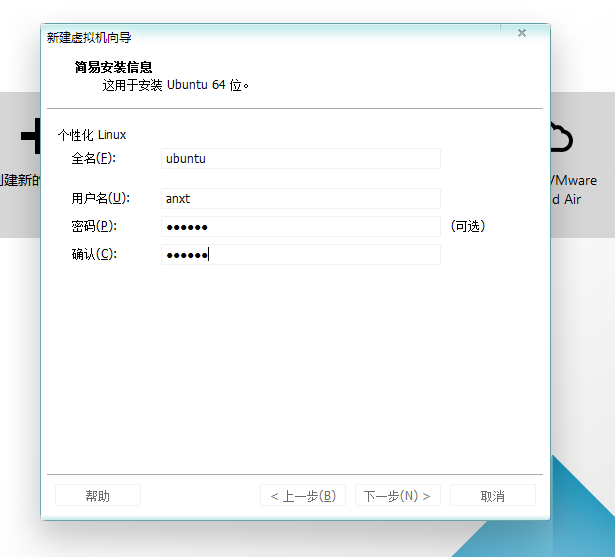Click the Username field containing anxt
The image size is (615, 557).
coord(301,198)
